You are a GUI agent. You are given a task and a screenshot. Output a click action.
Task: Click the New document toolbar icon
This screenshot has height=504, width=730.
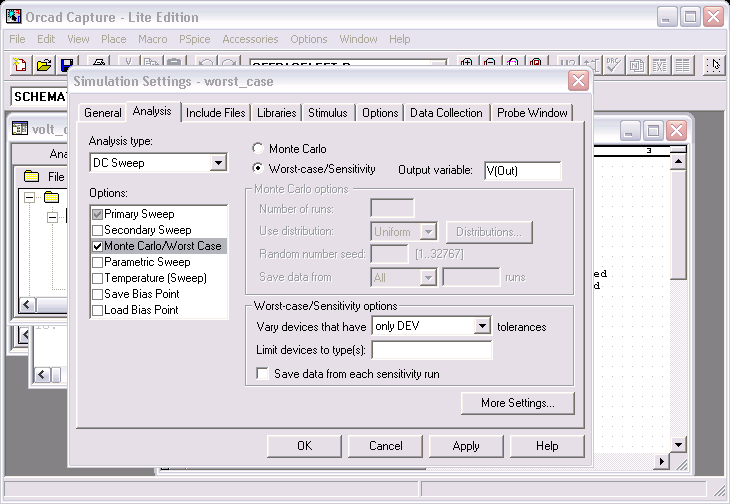(x=20, y=64)
